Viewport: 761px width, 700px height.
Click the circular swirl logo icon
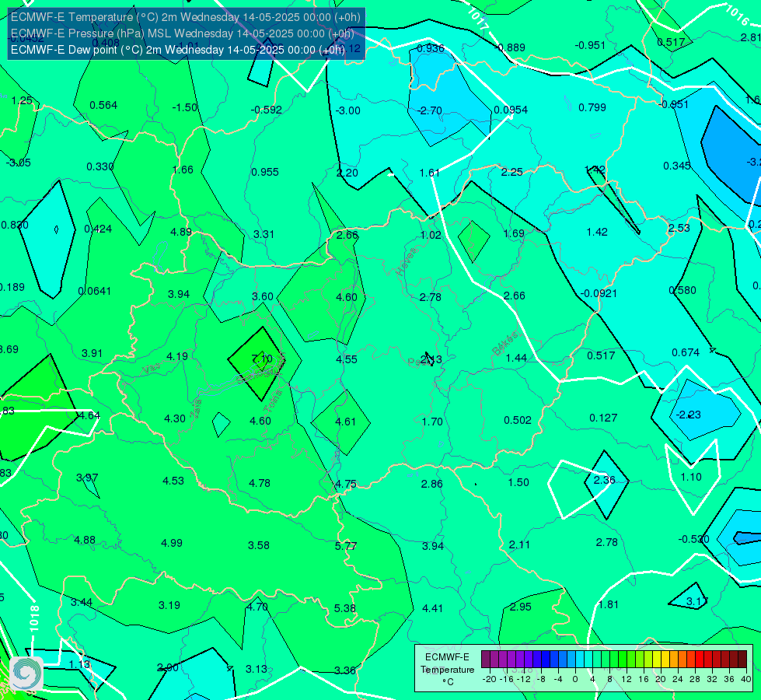tap(26, 674)
